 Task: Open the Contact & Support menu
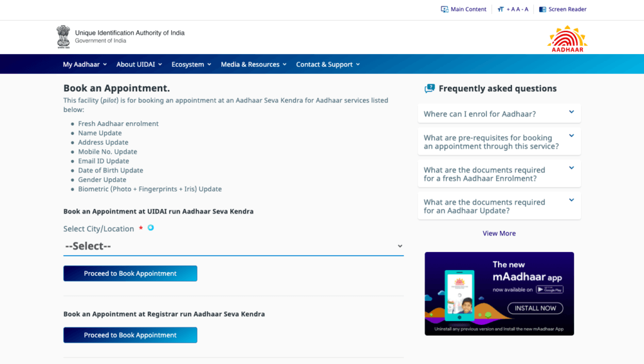(328, 64)
